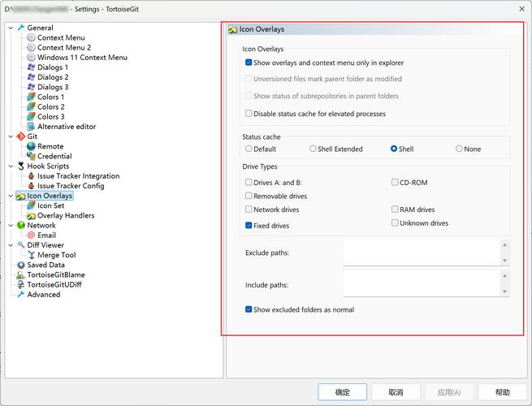Check the Drives A: and B: box
Viewport: 532px width, 406px height.
point(249,183)
